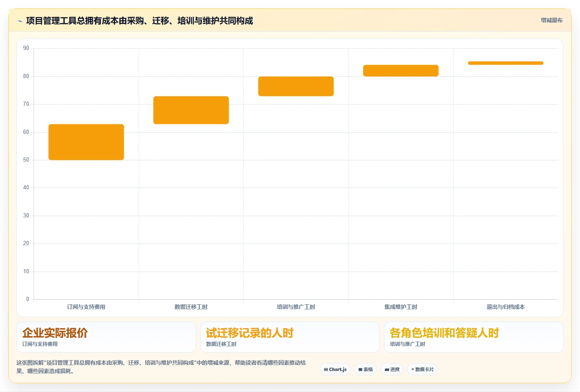Click the x-axis label 订阅与支持费用
The height and width of the screenshot is (392, 580).
(86, 307)
